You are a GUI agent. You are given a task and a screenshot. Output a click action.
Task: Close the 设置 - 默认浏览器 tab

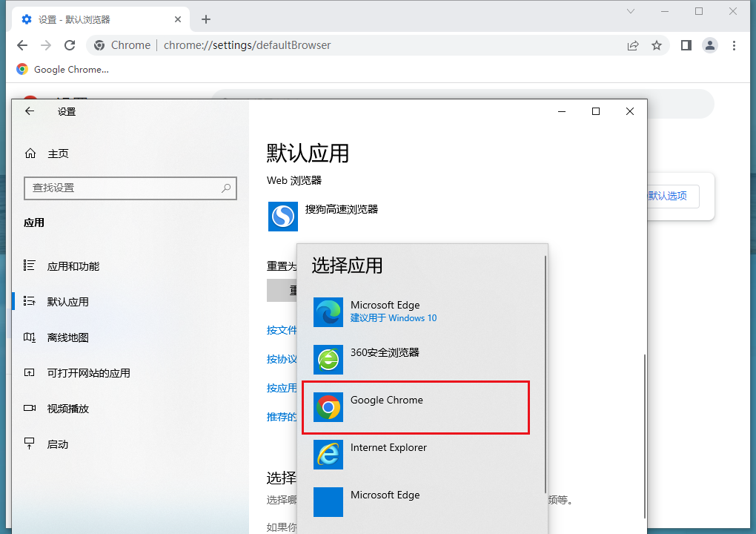[x=177, y=19]
